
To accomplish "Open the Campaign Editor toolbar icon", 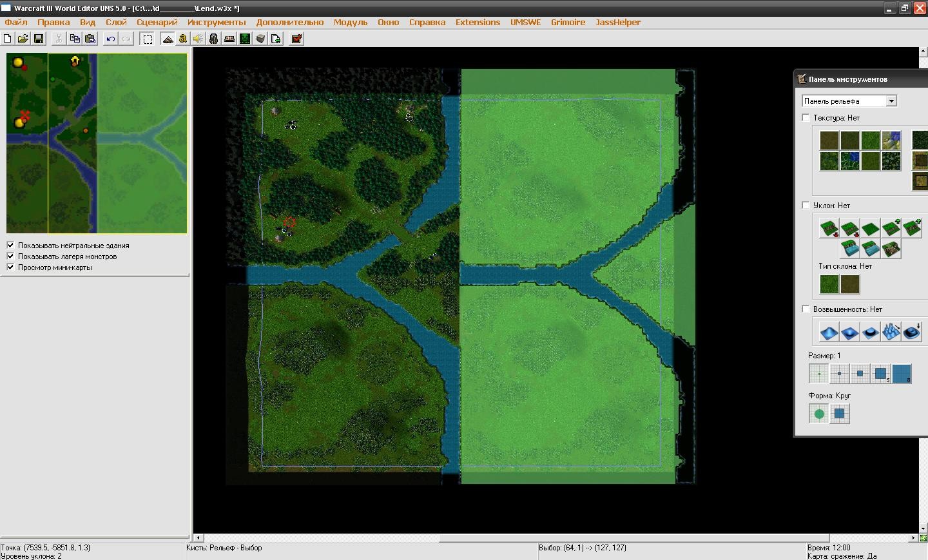I will [x=229, y=39].
